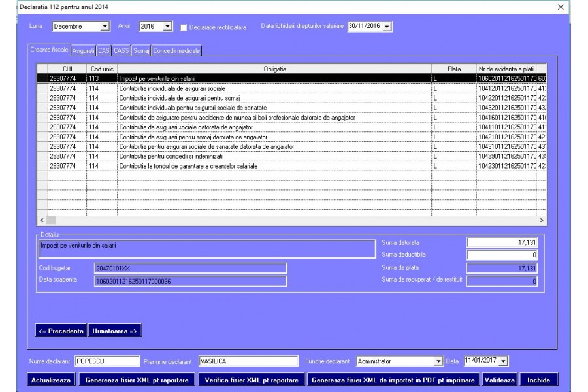Image resolution: width=588 pixels, height=392 pixels.
Task: Select row Contributia pentru asigurari sociale de sanatate datorata de angajator
Action: click(292, 146)
